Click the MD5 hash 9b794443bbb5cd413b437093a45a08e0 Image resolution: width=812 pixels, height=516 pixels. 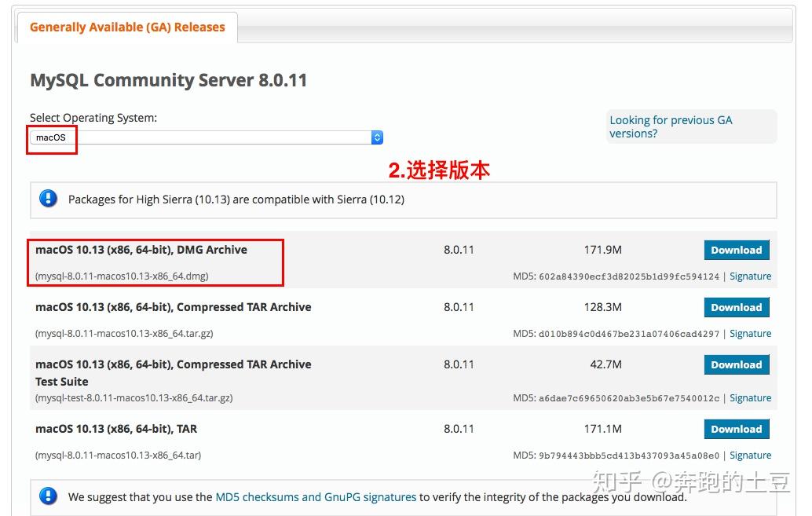[629, 456]
